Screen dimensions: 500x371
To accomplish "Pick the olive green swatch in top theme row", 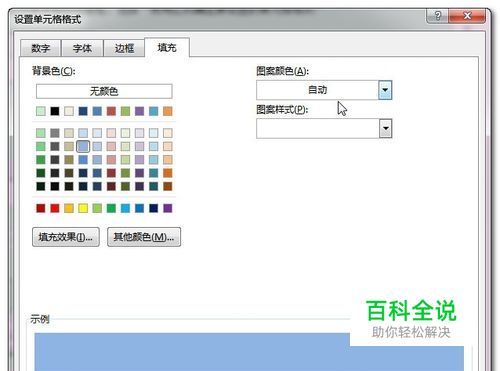I will pos(125,111).
